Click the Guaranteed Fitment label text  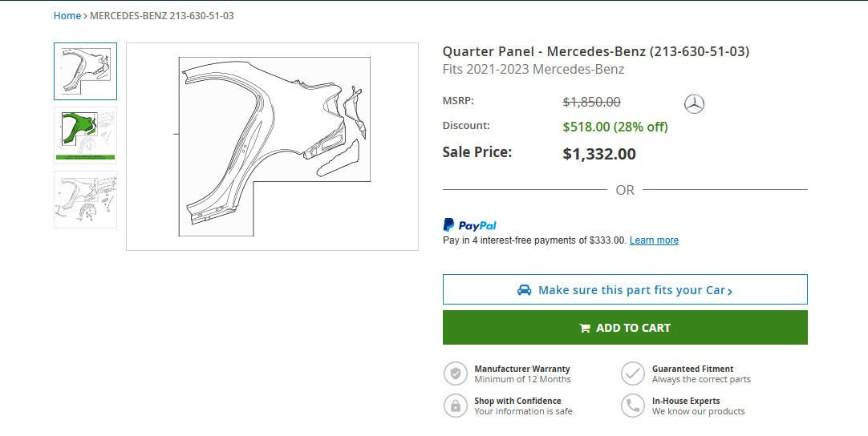tap(692, 369)
